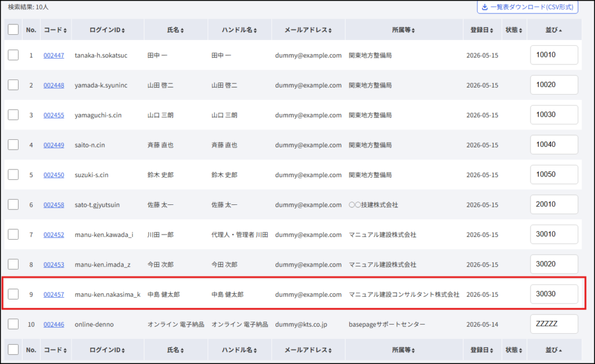Image resolution: width=595 pixels, height=364 pixels.
Task: Download the user list as CSV
Action: coord(528,7)
